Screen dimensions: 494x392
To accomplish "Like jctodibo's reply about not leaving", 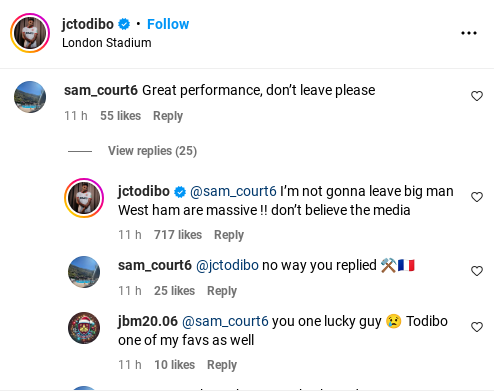I will (477, 197).
